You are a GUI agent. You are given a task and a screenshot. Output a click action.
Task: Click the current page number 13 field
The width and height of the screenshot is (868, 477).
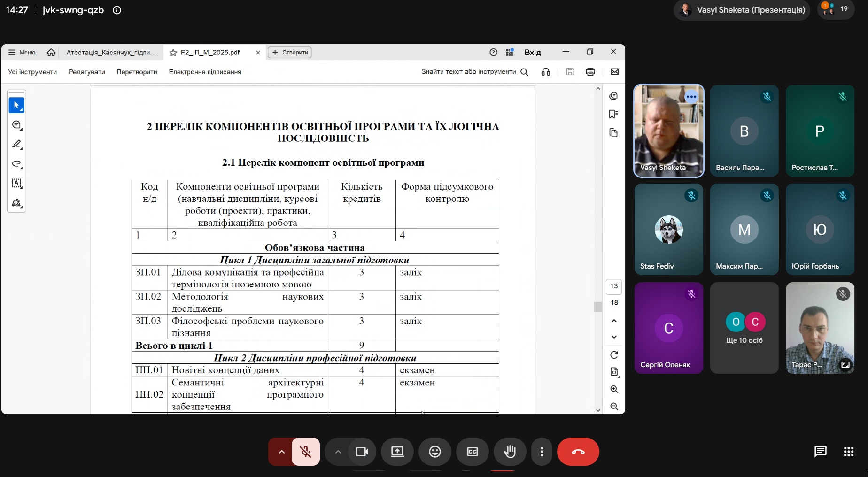click(614, 286)
